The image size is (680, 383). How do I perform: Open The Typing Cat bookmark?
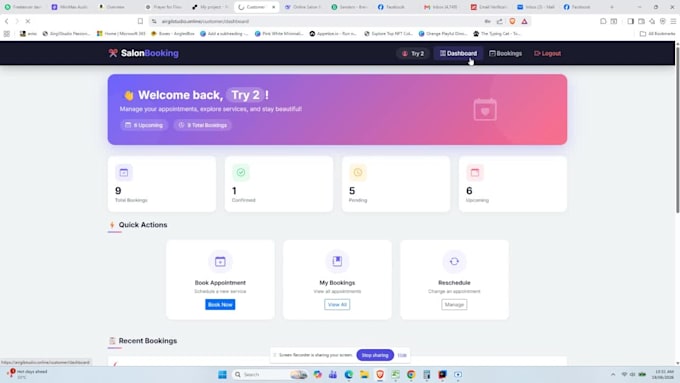click(497, 33)
